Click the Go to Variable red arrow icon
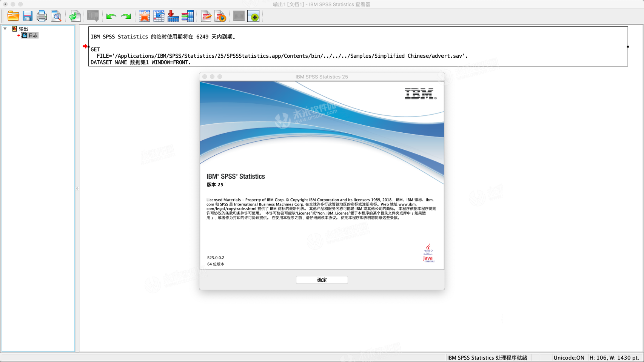Screen dimensions: 644x362 173,16
